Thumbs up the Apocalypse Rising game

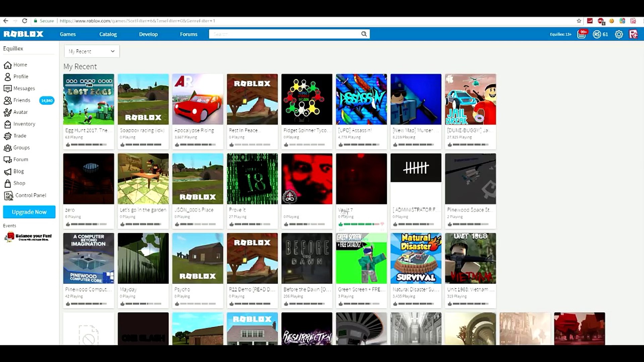pyautogui.click(x=177, y=145)
